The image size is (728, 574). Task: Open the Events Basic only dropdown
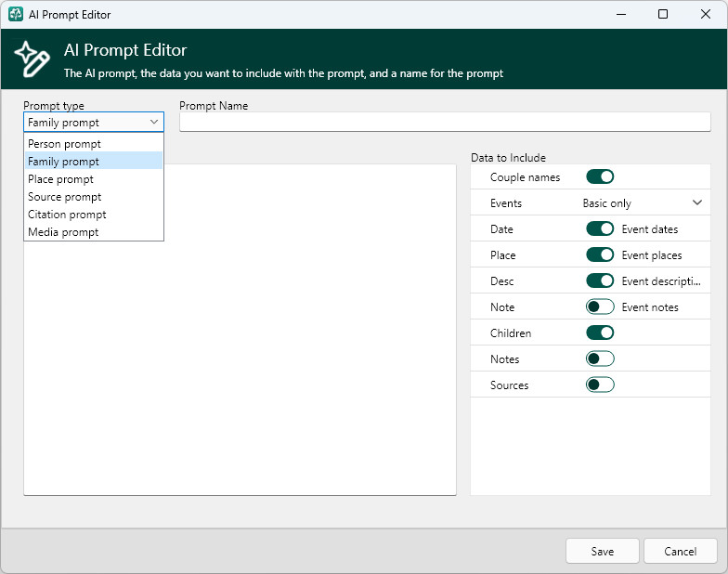[x=643, y=202]
